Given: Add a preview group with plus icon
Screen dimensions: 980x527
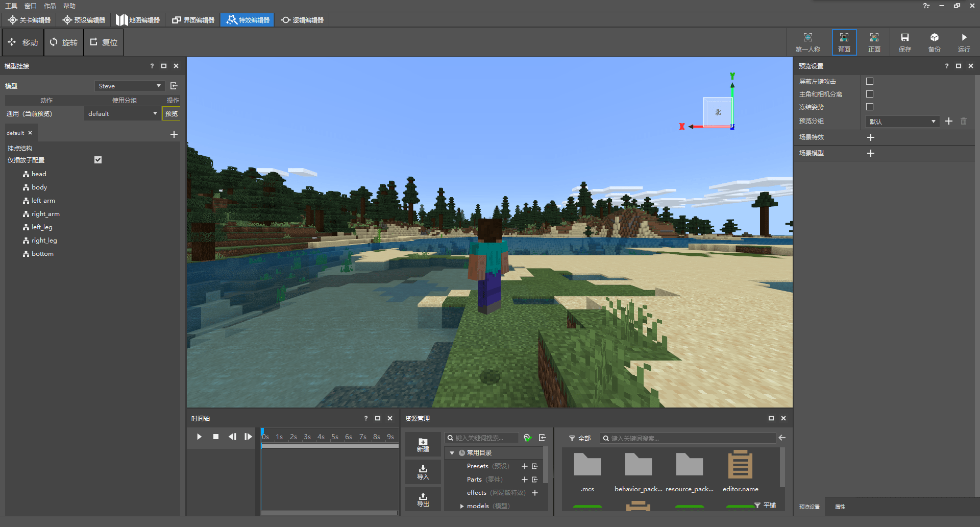Looking at the screenshot, I should click(x=949, y=121).
